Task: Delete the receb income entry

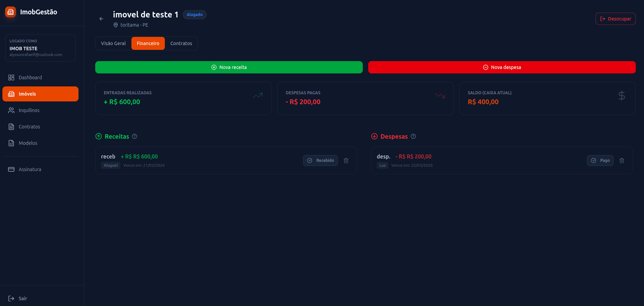Action: click(346, 161)
